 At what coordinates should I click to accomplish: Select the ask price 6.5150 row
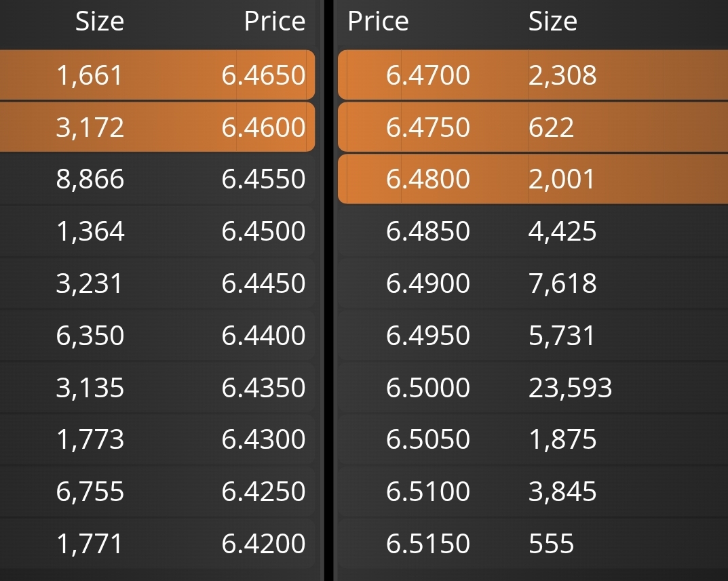(x=533, y=544)
